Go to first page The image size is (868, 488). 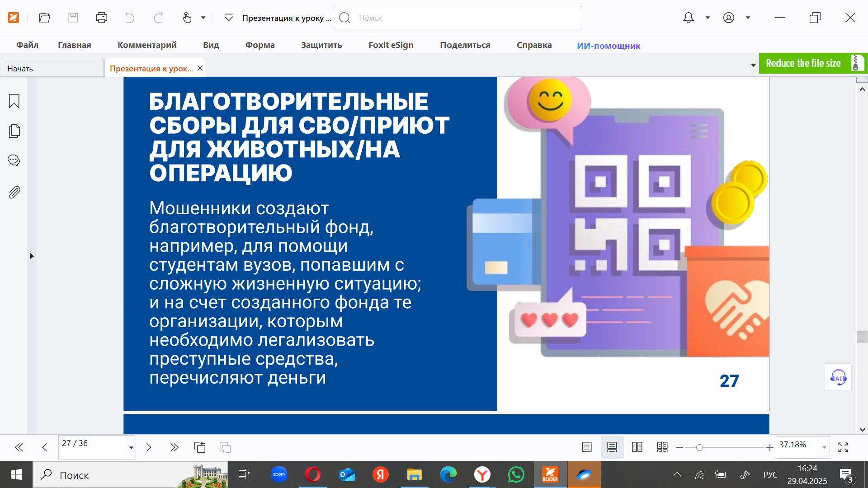[19, 447]
